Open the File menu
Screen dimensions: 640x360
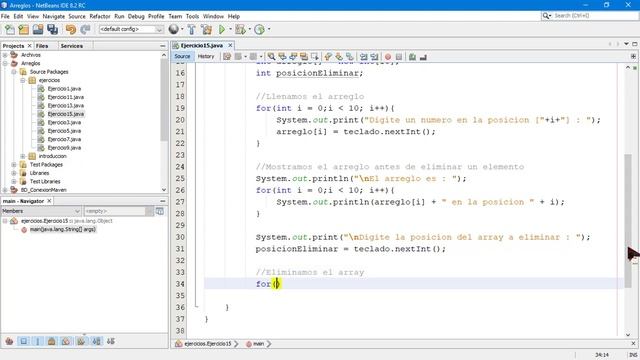tap(5, 16)
